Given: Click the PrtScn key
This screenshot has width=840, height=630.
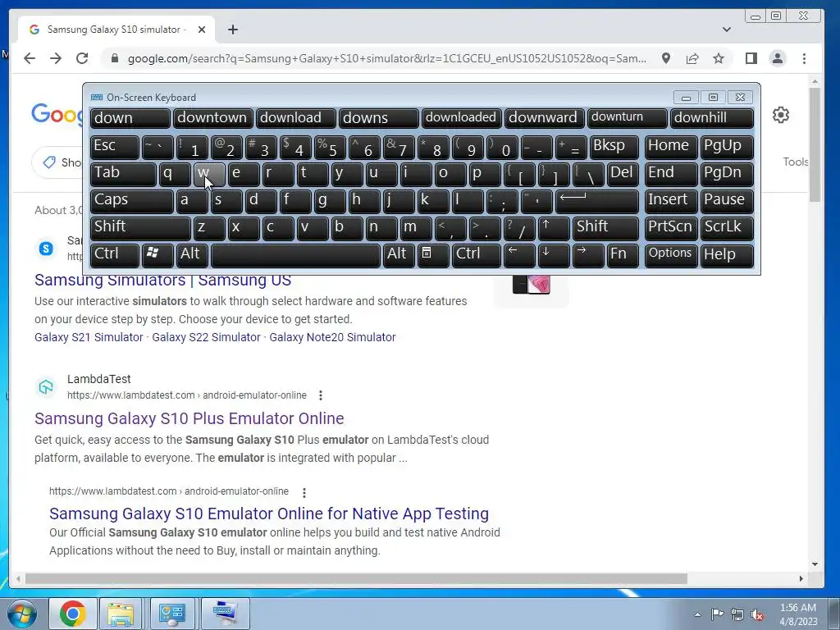Looking at the screenshot, I should 671,228.
